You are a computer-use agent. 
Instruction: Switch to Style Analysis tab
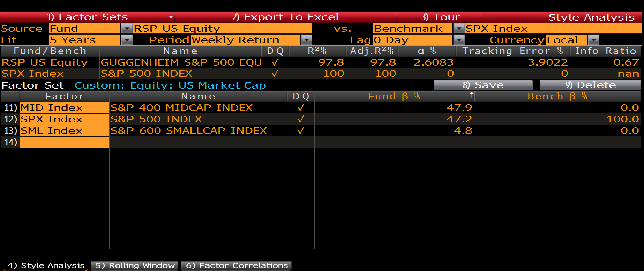[46, 265]
